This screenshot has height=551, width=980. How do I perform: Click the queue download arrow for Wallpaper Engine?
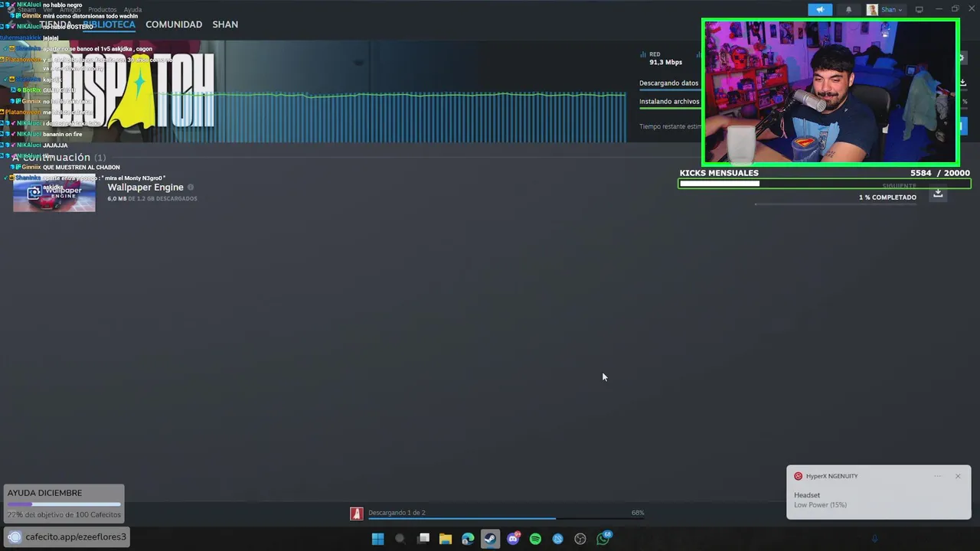(x=938, y=193)
